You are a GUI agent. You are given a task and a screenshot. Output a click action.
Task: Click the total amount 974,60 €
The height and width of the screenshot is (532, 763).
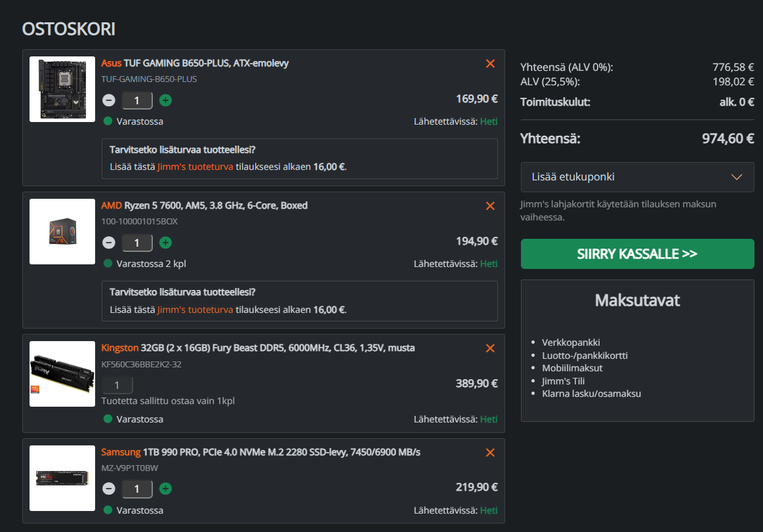click(728, 138)
